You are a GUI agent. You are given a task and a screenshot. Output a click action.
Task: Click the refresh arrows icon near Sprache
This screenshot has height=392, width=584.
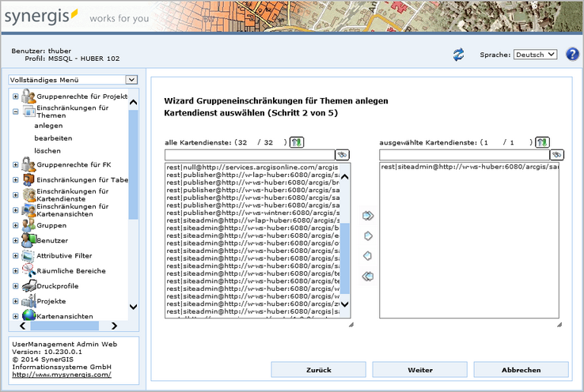(458, 55)
